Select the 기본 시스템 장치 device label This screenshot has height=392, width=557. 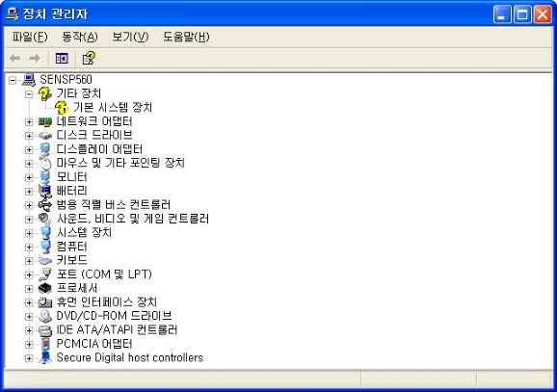click(x=113, y=108)
